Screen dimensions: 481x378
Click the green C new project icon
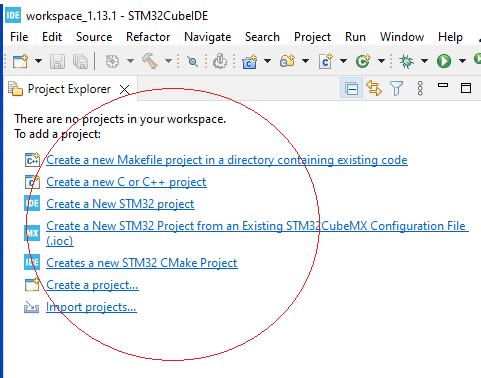tap(363, 61)
